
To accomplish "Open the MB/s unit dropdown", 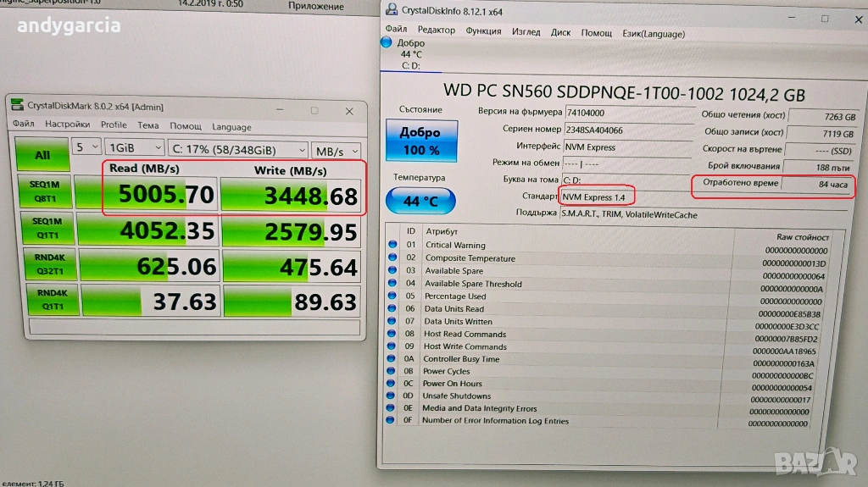I will pyautogui.click(x=337, y=150).
